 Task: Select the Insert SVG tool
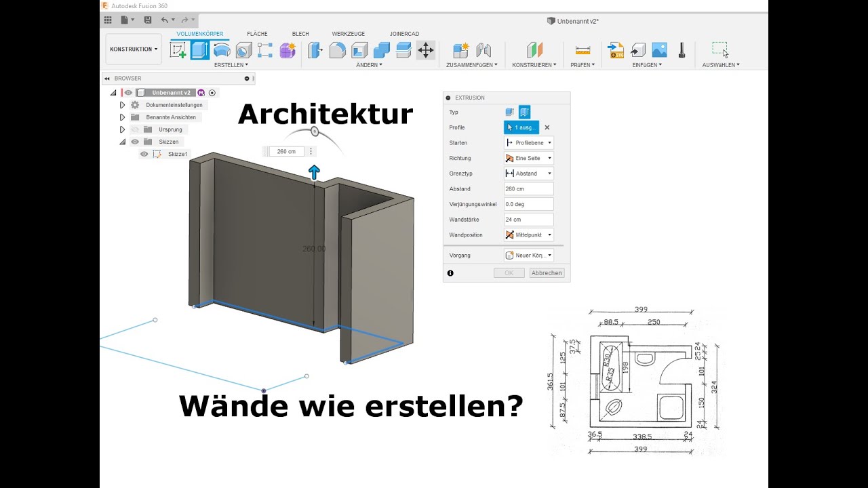[x=616, y=50]
